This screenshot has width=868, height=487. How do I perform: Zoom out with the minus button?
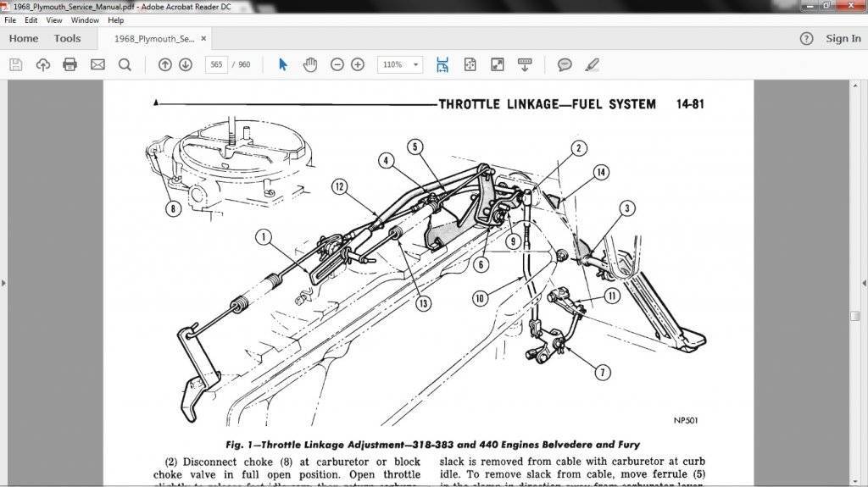(337, 64)
